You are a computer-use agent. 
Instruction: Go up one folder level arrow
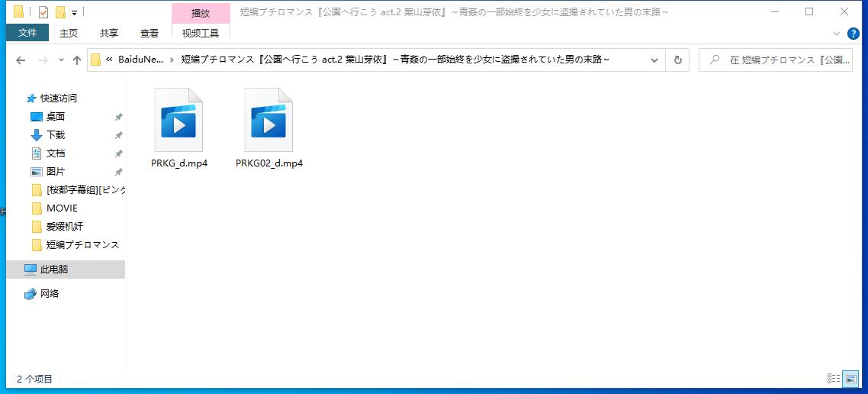[77, 60]
